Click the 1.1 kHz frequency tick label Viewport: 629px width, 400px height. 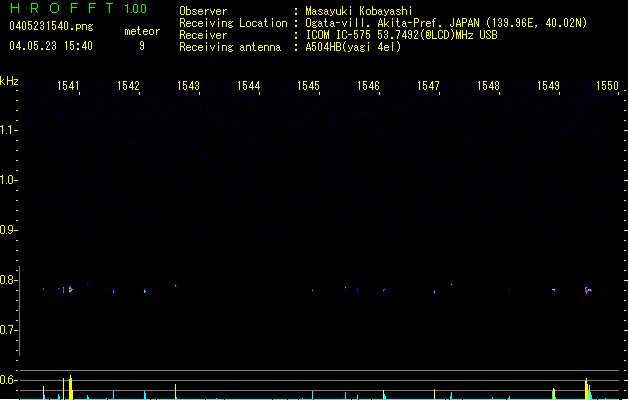[x=8, y=130]
